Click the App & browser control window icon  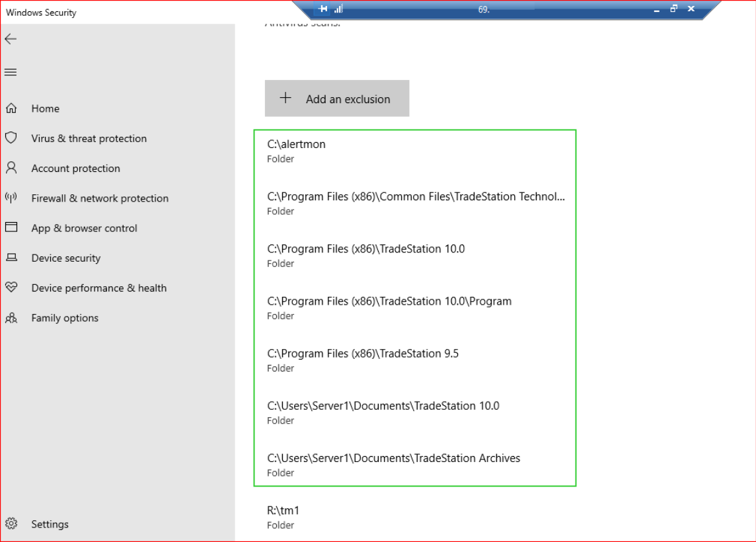point(11,227)
